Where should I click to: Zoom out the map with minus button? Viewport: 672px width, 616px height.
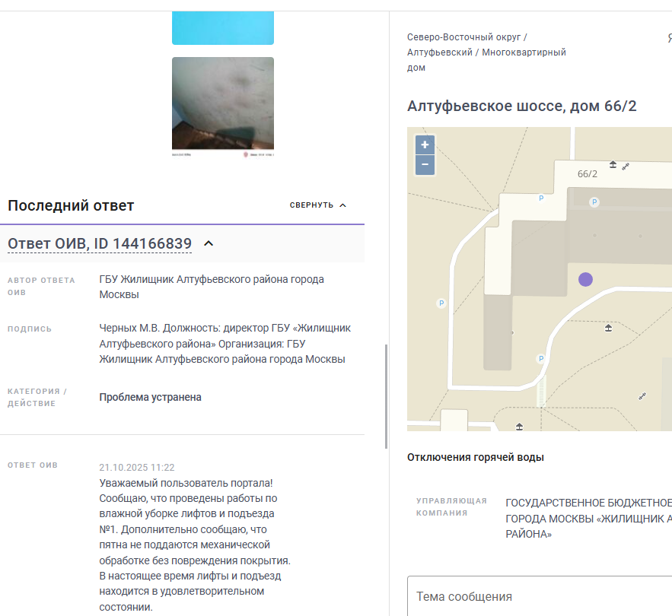pyautogui.click(x=425, y=164)
